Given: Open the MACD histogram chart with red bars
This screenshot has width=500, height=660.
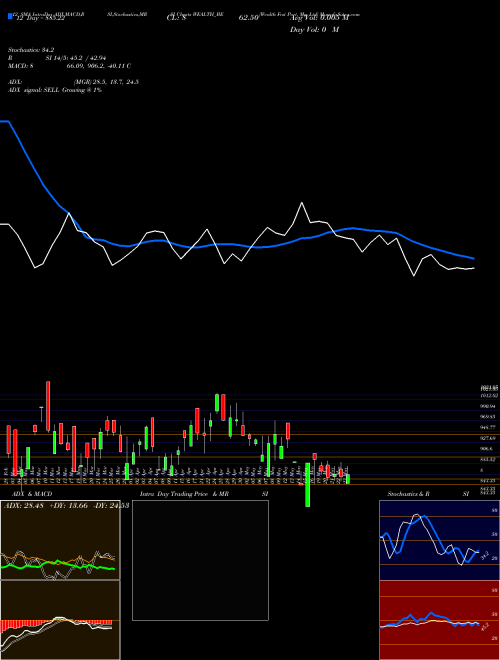Looking at the screenshot, I should pyautogui.click(x=60, y=620).
